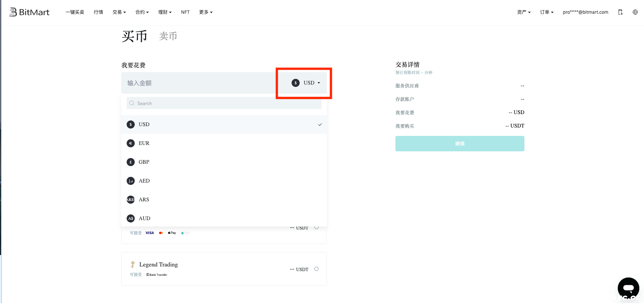The height and width of the screenshot is (303, 644).
Task: Expand the 资产 menu dropdown
Action: coord(523,12)
